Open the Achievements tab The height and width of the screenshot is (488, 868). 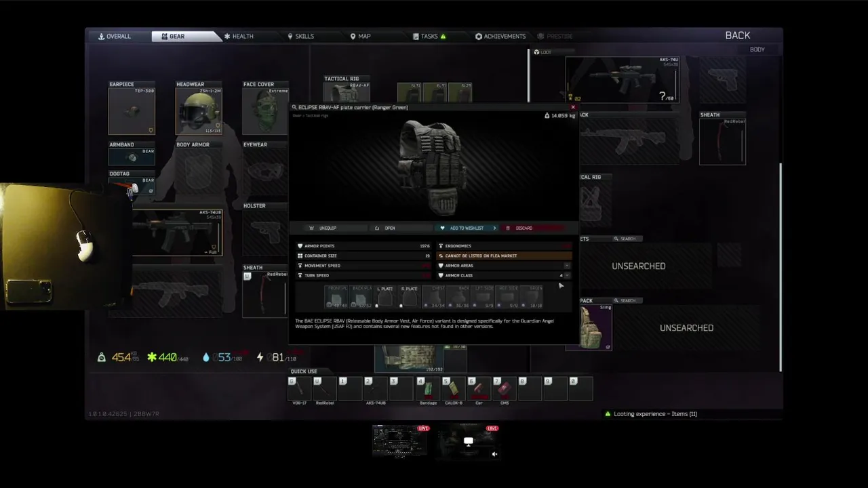(x=500, y=36)
